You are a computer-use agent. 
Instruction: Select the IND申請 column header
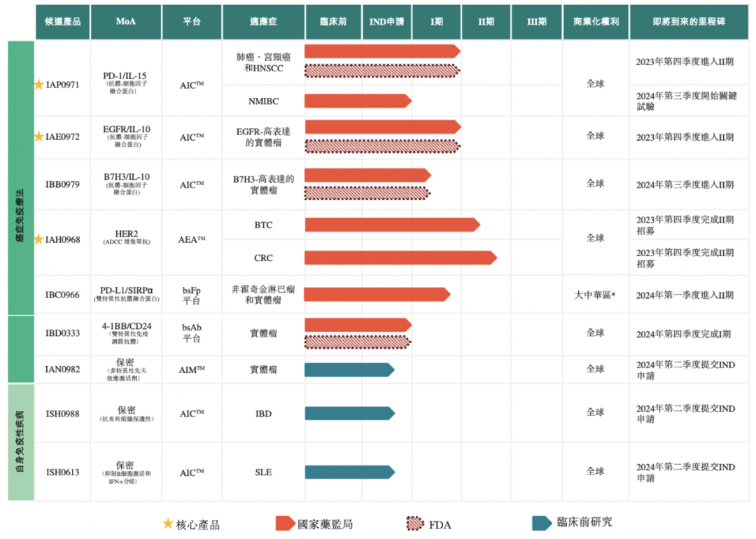(x=386, y=22)
